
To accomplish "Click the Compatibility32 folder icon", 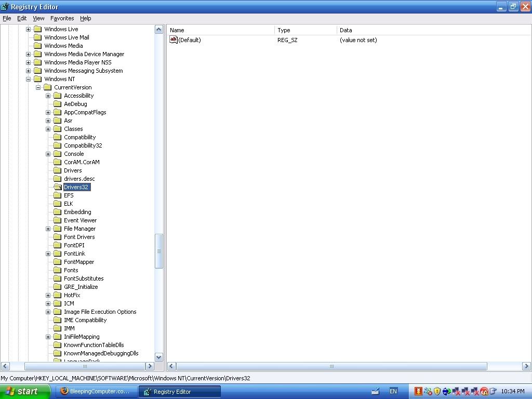I will coord(58,145).
